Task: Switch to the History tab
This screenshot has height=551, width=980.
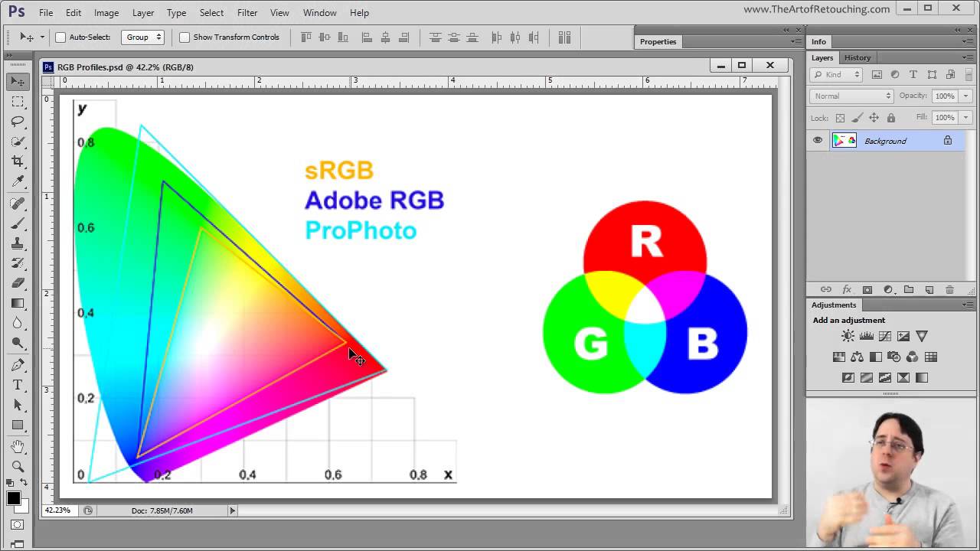Action: tap(857, 57)
